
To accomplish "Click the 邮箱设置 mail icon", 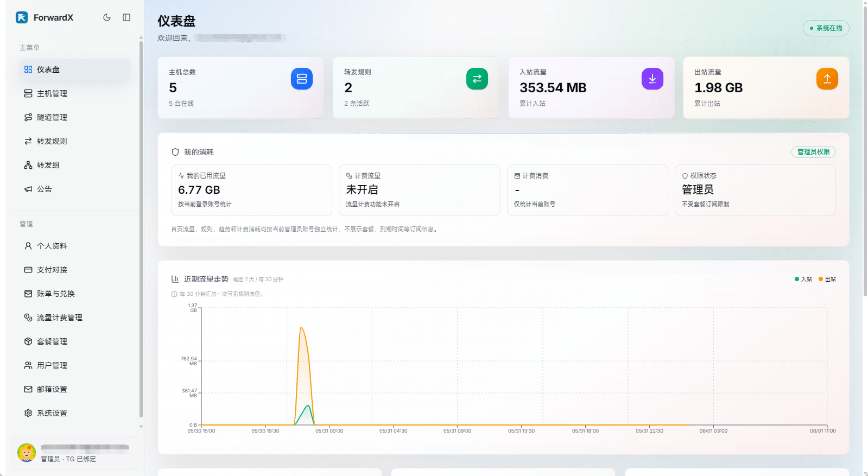I will click(x=28, y=389).
